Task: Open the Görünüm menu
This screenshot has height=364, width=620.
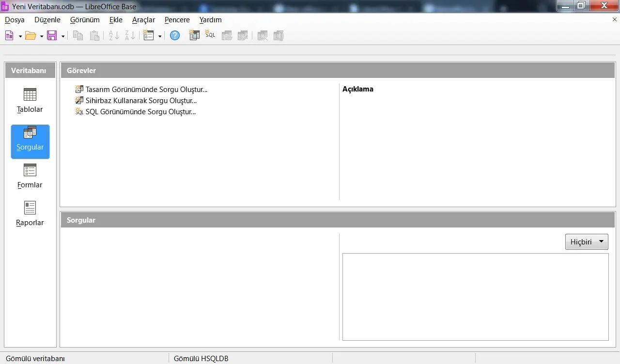Action: [x=85, y=20]
